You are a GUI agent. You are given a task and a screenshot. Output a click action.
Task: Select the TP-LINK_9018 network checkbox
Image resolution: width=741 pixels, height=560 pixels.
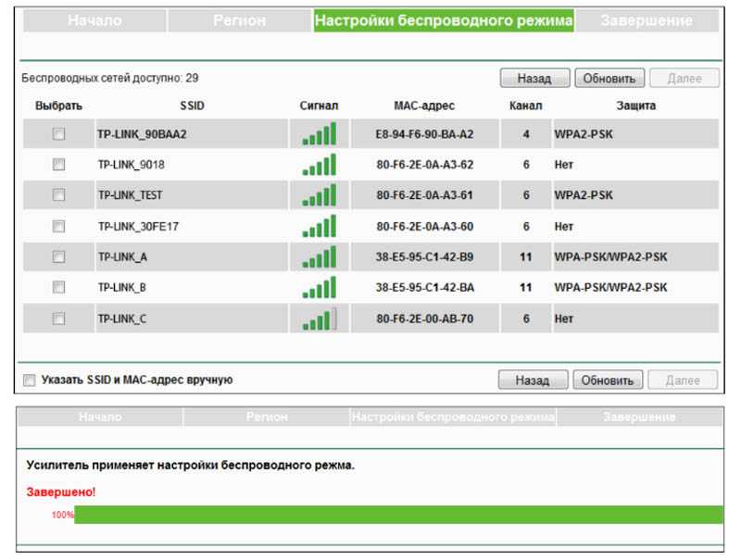point(58,165)
